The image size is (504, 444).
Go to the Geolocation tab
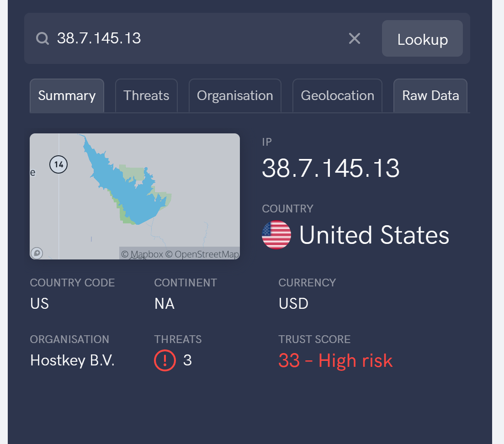point(337,96)
